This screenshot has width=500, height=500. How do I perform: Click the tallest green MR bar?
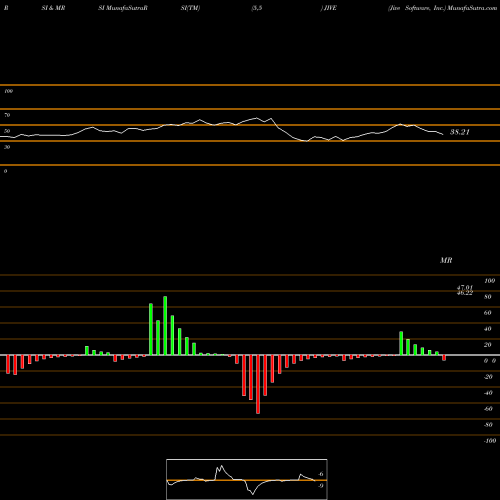(x=165, y=326)
